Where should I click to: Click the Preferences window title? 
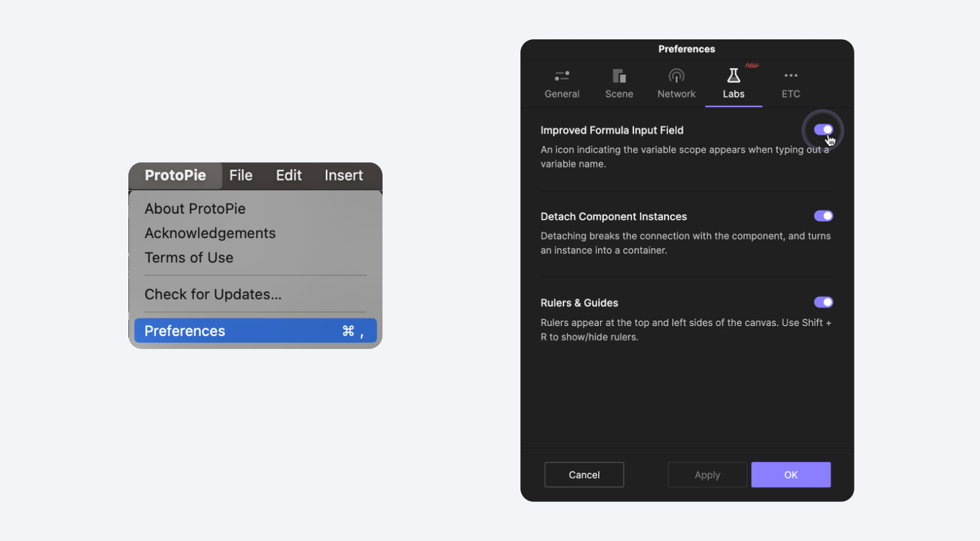click(687, 49)
